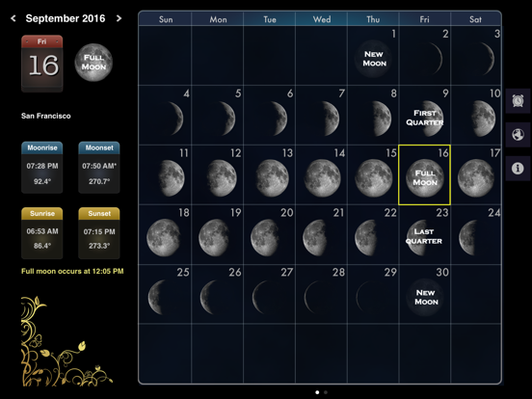The width and height of the screenshot is (532, 399).
Task: Switch to second page indicator dot
Action: (x=326, y=392)
